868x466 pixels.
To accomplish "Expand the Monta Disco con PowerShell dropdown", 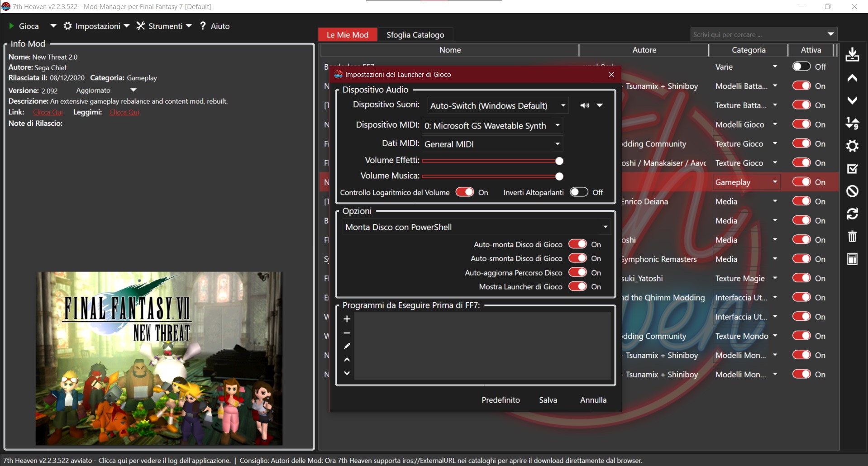I will (x=477, y=227).
